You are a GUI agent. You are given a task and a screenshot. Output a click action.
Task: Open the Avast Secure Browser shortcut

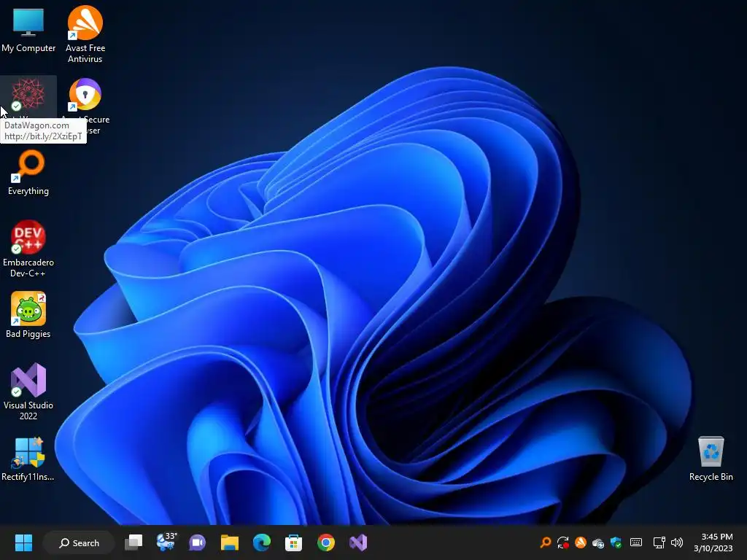pyautogui.click(x=85, y=94)
